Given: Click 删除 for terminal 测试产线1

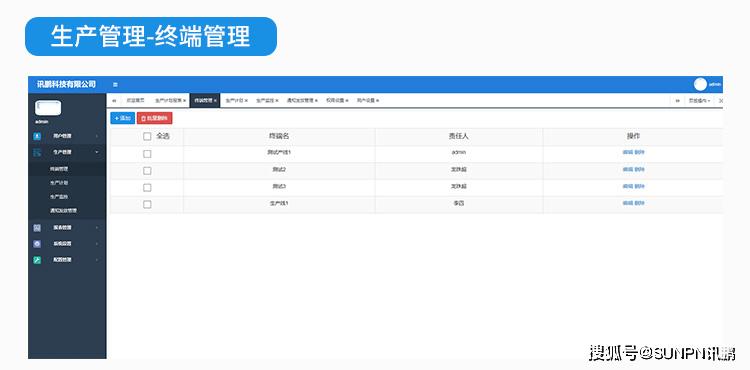Looking at the screenshot, I should pyautogui.click(x=640, y=152).
